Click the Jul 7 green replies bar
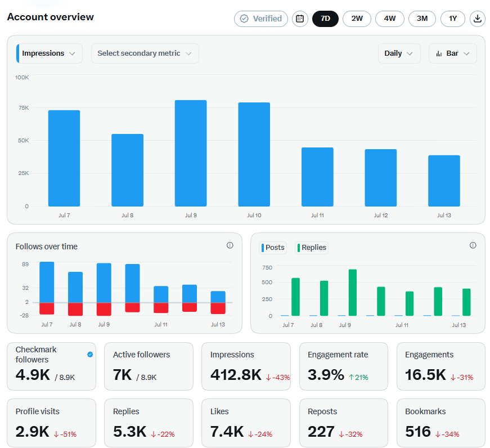 click(x=295, y=297)
